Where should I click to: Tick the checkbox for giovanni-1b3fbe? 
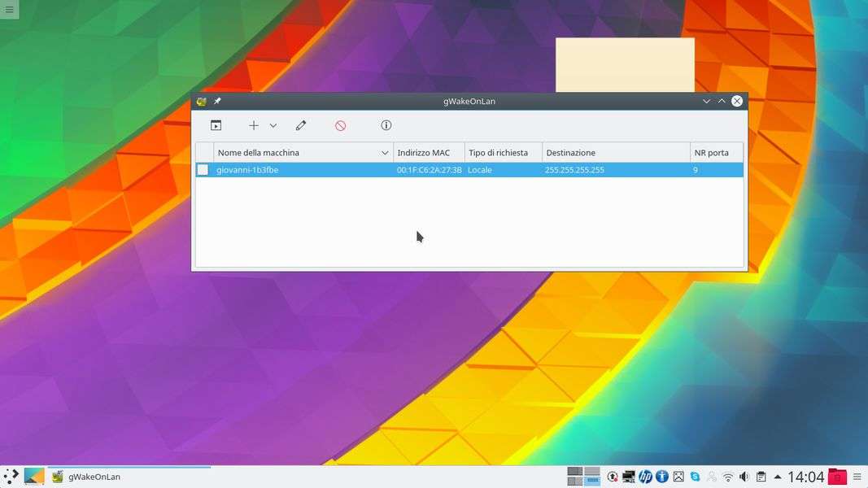coord(203,170)
